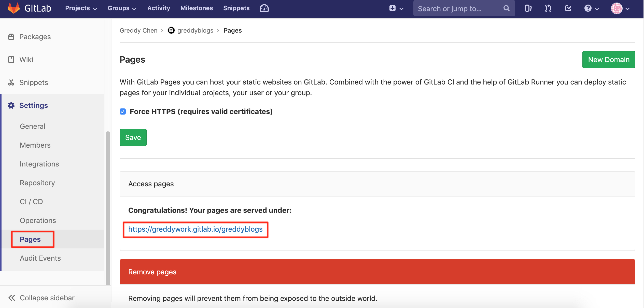Expand the Projects dropdown
This screenshot has width=644, height=308.
pos(81,8)
